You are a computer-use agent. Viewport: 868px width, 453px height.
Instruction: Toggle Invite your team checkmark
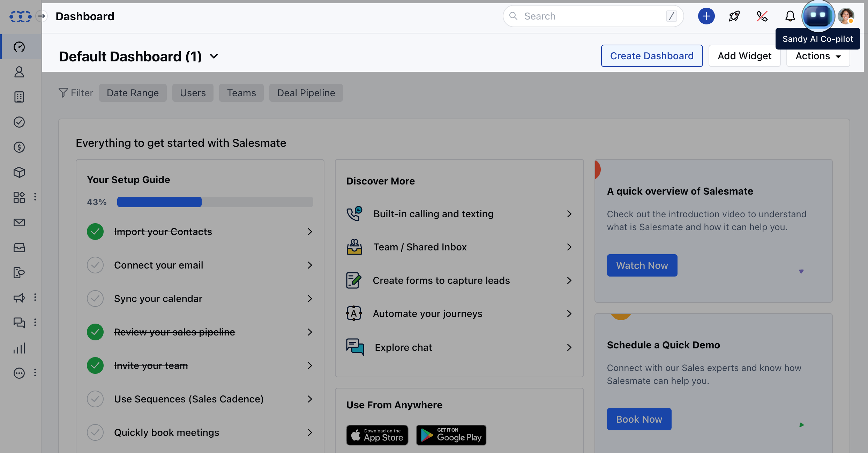[x=95, y=365]
